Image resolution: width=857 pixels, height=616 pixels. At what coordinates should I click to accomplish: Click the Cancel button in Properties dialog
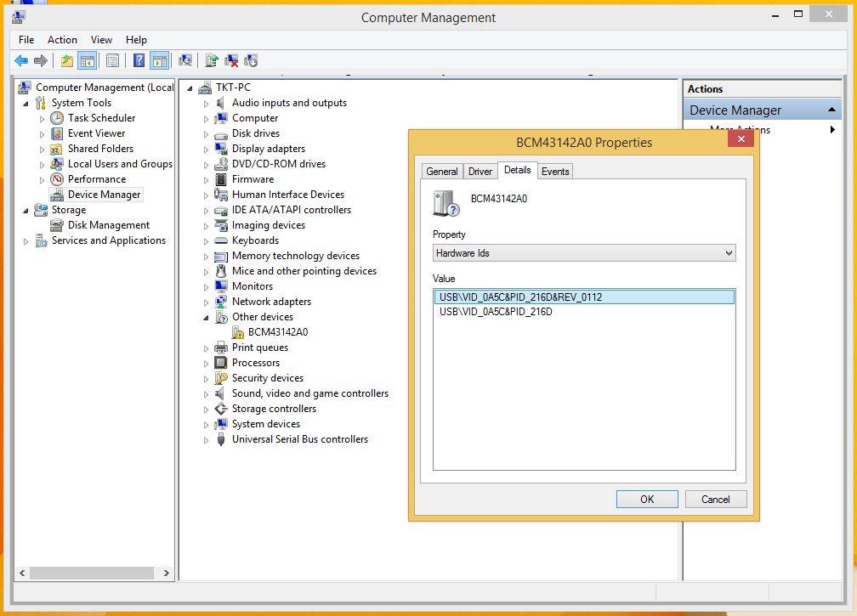click(715, 500)
